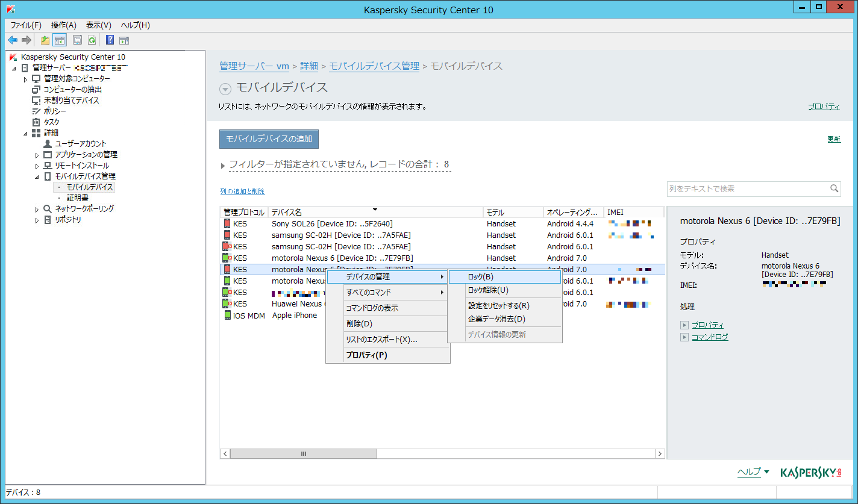Viewport: 858px width, 504px height.
Task: Click the up one level folder icon
Action: (45, 40)
